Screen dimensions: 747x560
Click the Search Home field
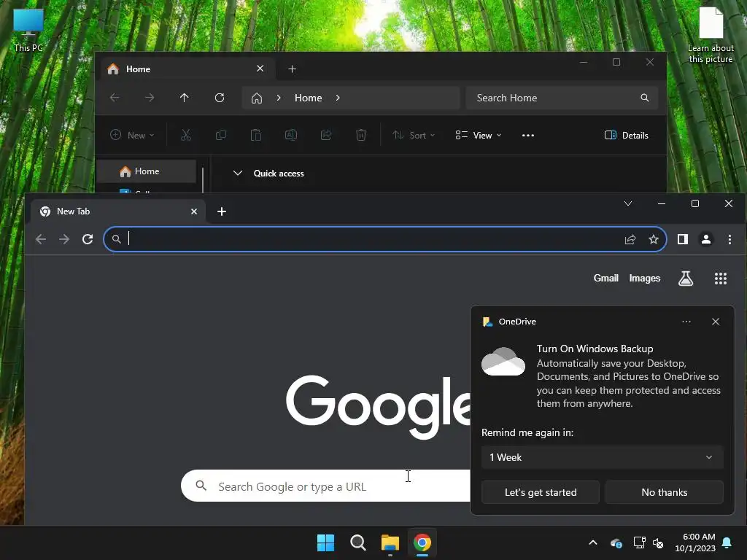click(562, 98)
